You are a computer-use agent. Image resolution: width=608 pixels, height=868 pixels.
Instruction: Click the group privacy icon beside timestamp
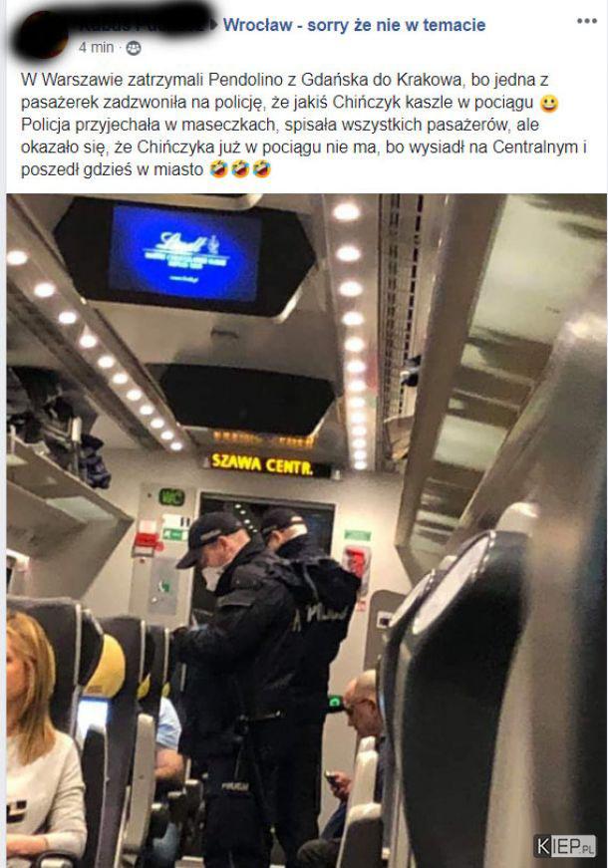pos(134,48)
